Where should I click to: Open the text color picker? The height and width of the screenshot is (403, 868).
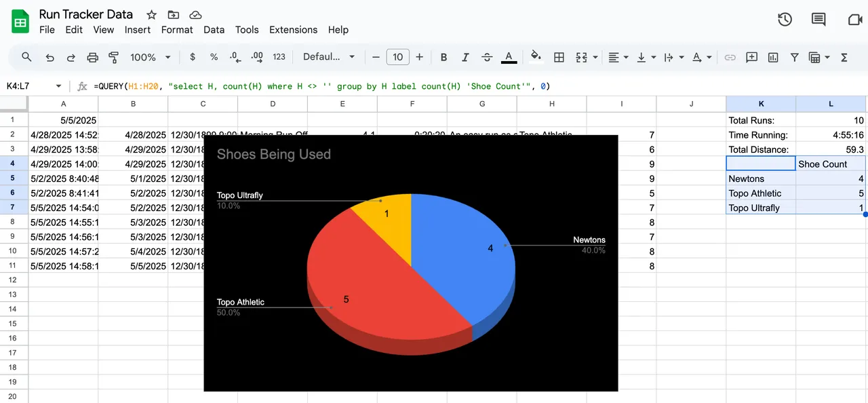pos(509,57)
